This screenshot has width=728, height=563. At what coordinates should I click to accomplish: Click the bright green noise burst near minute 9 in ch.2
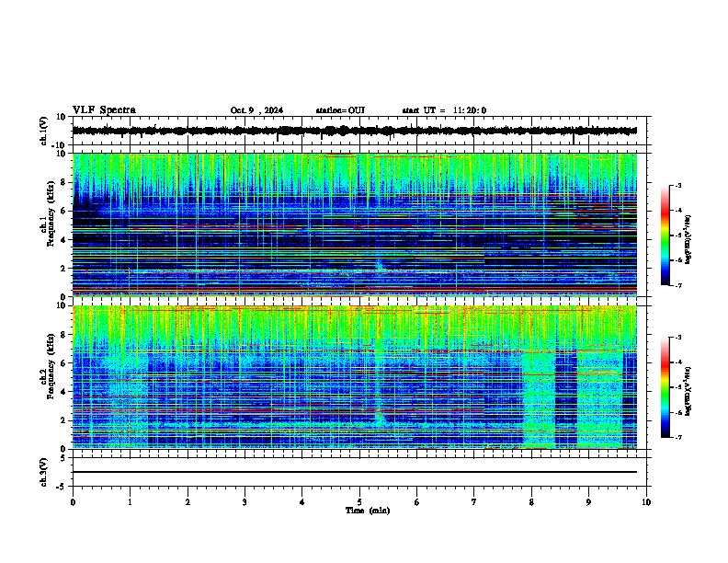coord(599,399)
